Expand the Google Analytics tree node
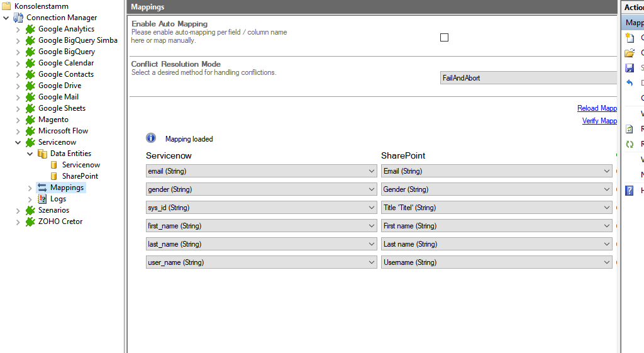Image resolution: width=644 pixels, height=353 pixels. [x=18, y=29]
